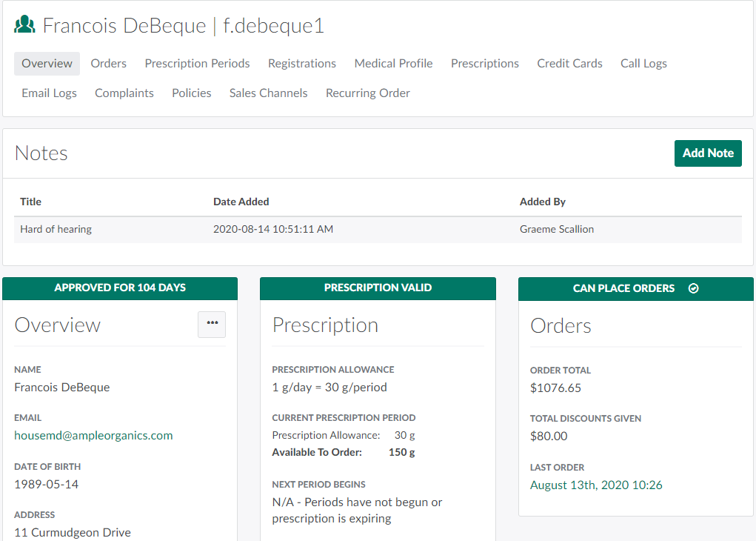The height and width of the screenshot is (541, 756).
Task: Click the patient users icon beside name
Action: (x=24, y=26)
